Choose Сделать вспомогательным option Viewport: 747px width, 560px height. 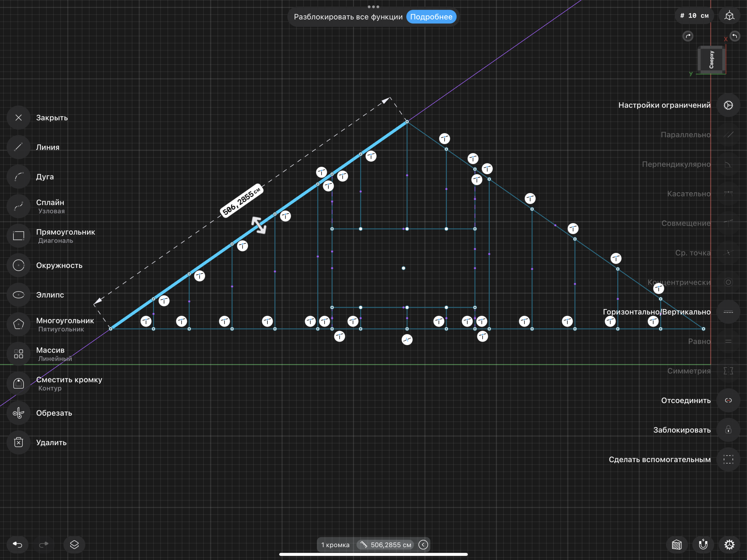point(728,460)
